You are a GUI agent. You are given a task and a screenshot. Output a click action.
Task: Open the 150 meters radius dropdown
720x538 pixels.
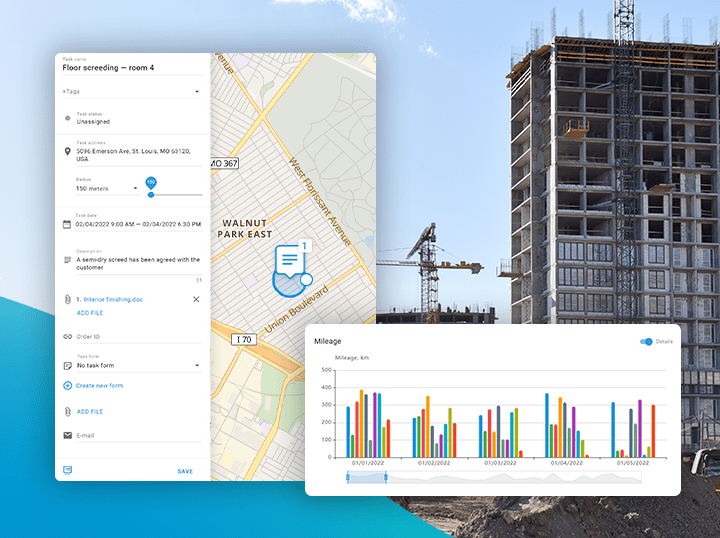pyautogui.click(x=107, y=188)
